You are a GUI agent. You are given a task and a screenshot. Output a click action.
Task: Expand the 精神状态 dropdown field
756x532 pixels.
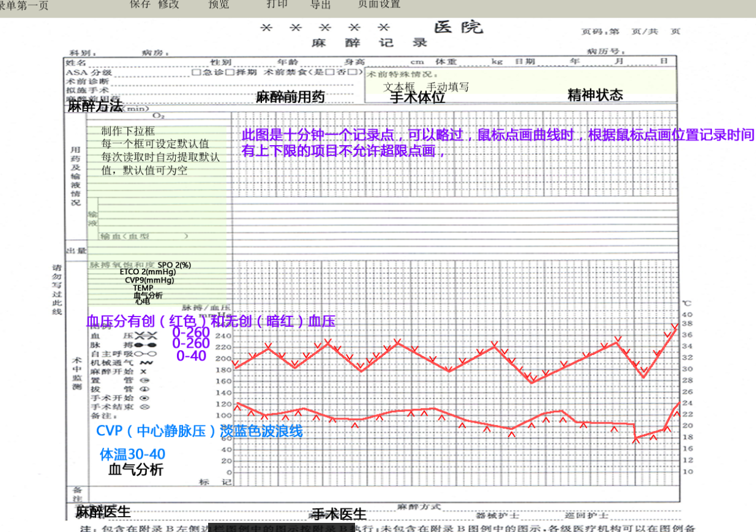[x=595, y=95]
